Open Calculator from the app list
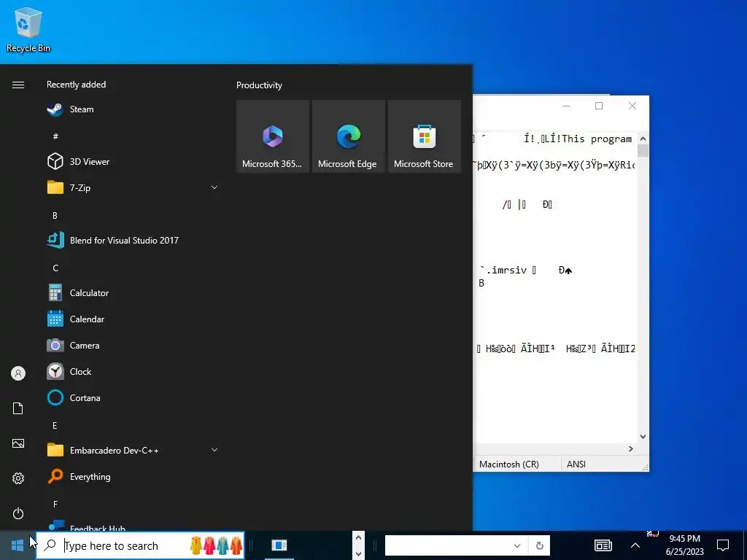This screenshot has width=747, height=560. pyautogui.click(x=132, y=293)
